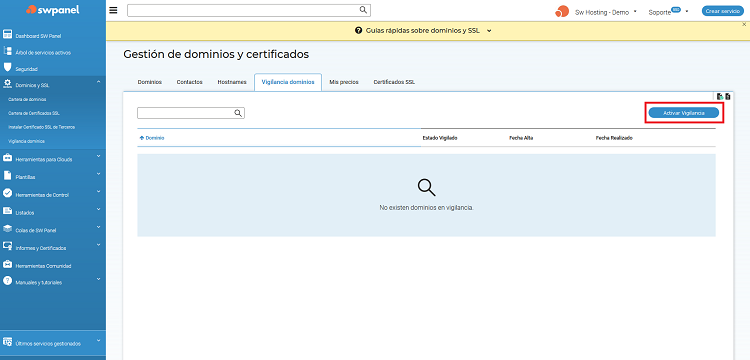This screenshot has height=360, width=750.
Task: Click the Herramientas para Clouds toolbox icon
Action: click(x=7, y=157)
